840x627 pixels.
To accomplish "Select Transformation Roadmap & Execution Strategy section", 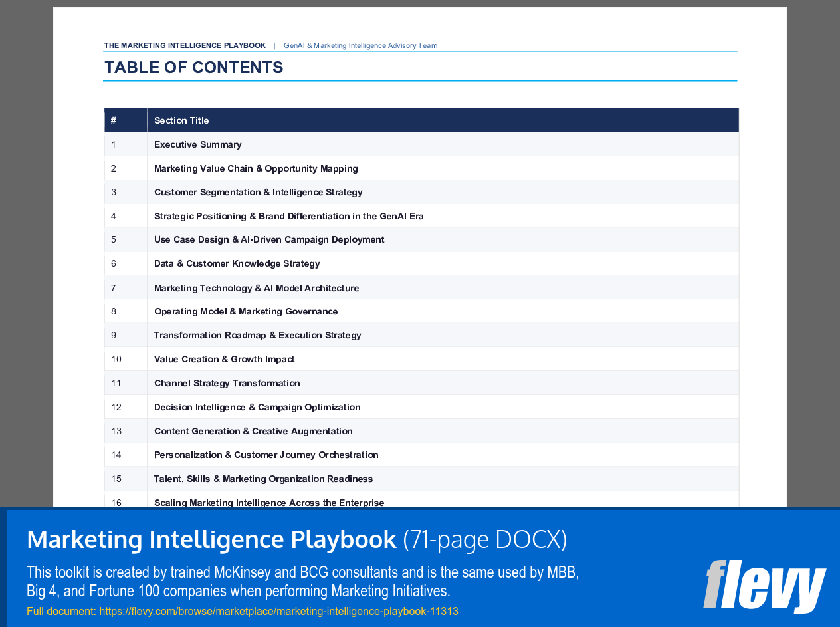I will [x=257, y=335].
